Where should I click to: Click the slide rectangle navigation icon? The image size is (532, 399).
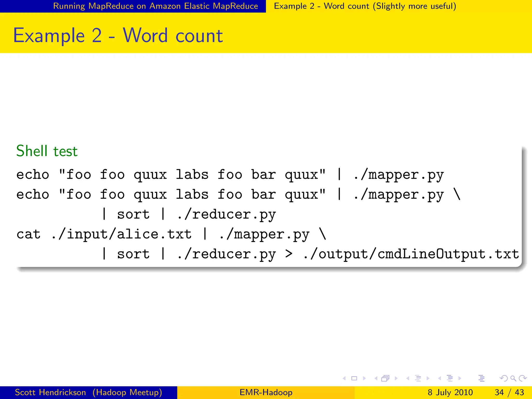(354, 378)
